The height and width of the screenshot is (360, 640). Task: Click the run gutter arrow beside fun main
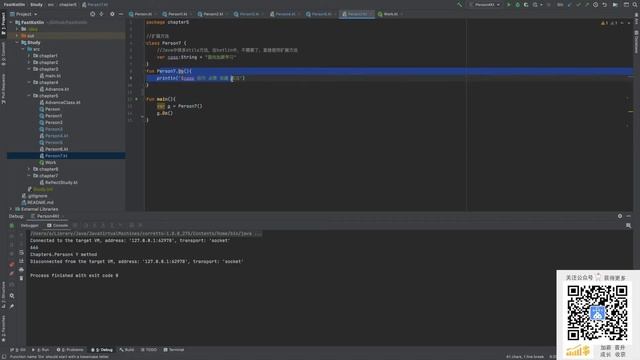click(137, 99)
